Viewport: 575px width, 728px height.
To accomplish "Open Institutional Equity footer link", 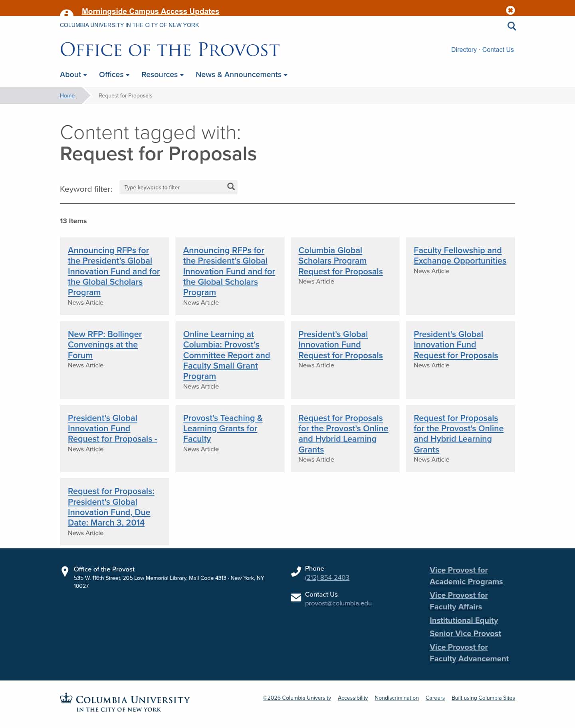I will tap(464, 620).
